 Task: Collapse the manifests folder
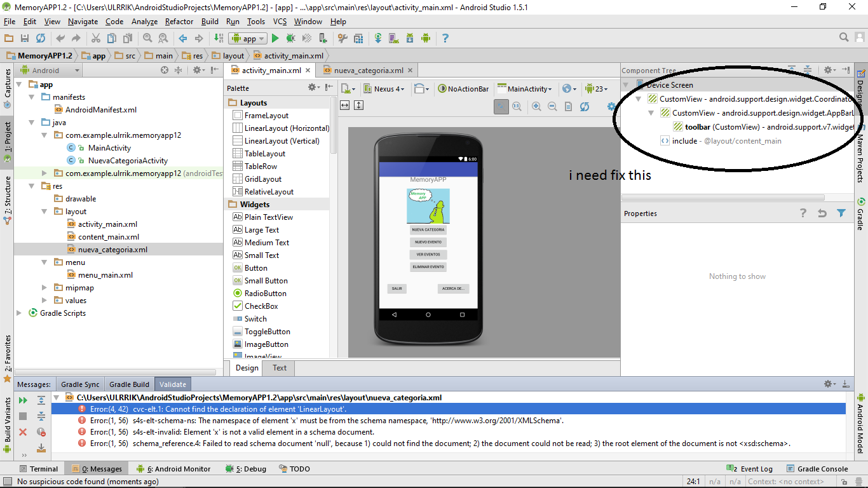[x=31, y=97]
